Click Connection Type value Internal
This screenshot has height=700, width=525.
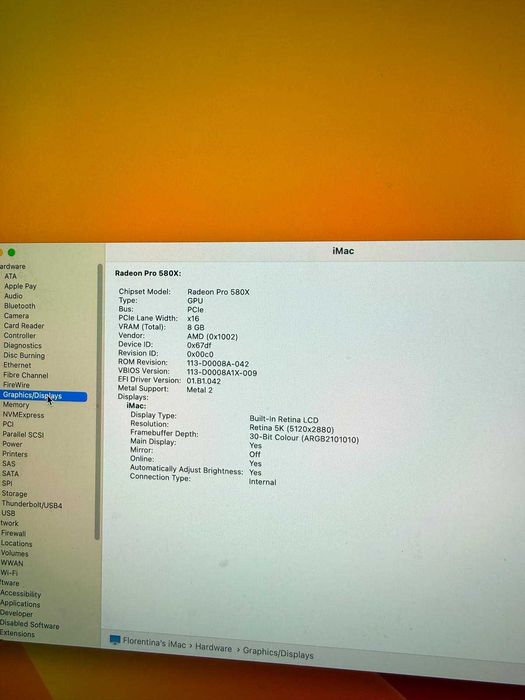[x=262, y=482]
